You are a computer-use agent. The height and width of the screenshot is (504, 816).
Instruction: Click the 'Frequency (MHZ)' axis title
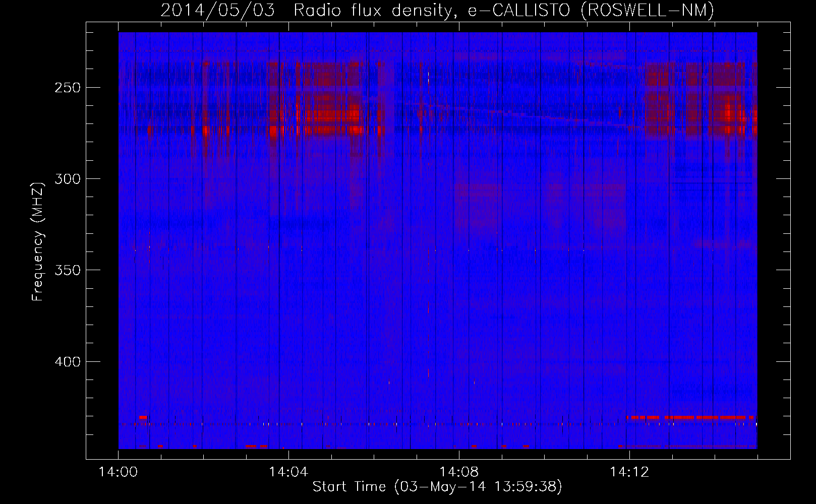click(38, 242)
